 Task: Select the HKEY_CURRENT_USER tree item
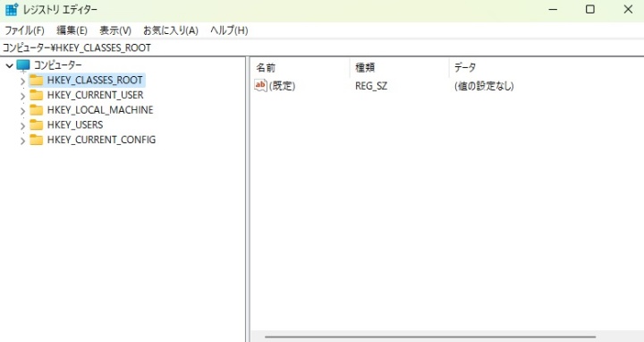(96, 95)
